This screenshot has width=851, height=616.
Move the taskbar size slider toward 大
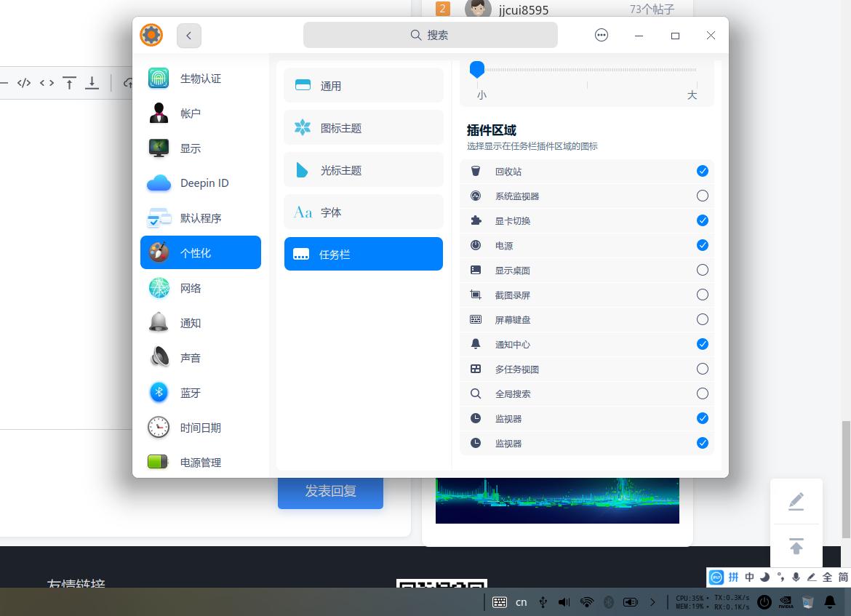pyautogui.click(x=655, y=69)
